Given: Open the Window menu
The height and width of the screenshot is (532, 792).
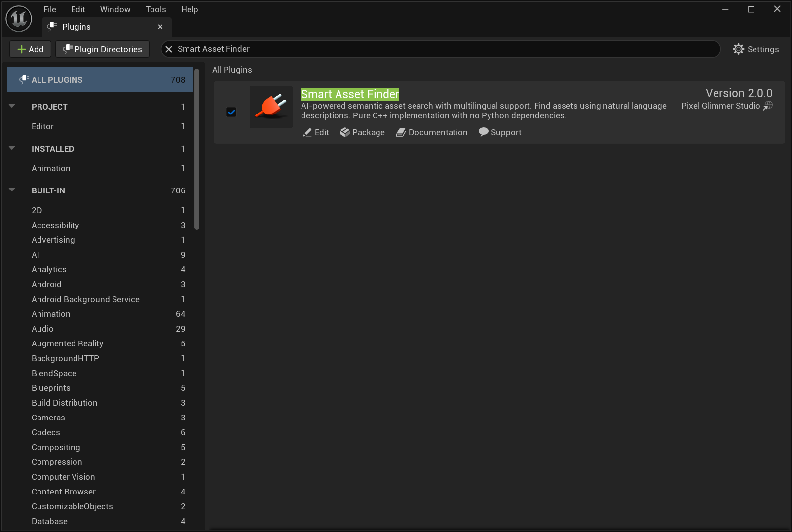Looking at the screenshot, I should click(115, 9).
